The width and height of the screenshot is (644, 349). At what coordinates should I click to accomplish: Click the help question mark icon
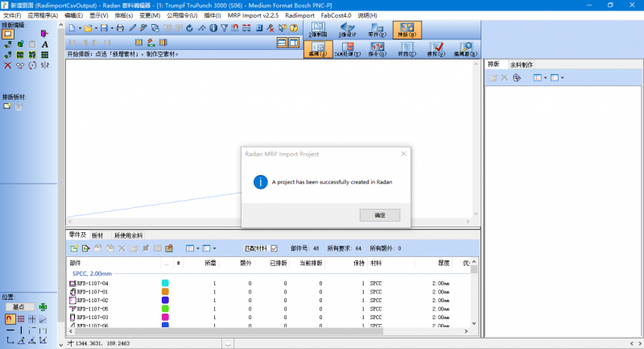(x=294, y=28)
